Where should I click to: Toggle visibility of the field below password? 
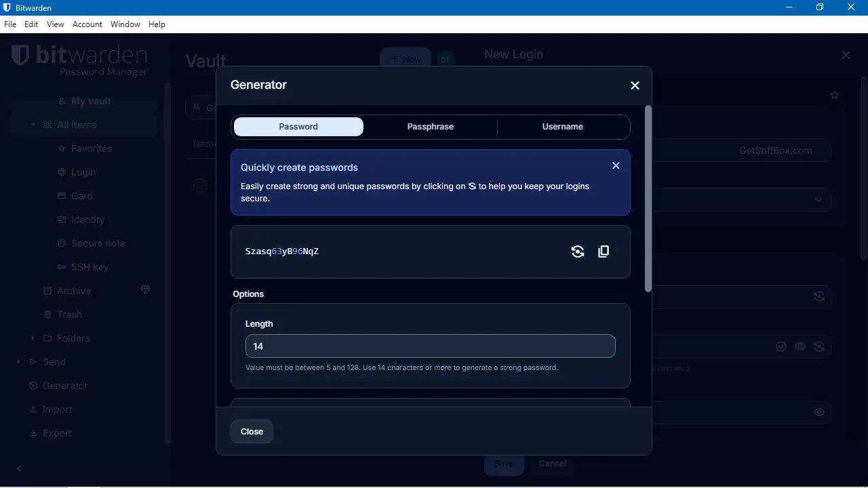(819, 412)
